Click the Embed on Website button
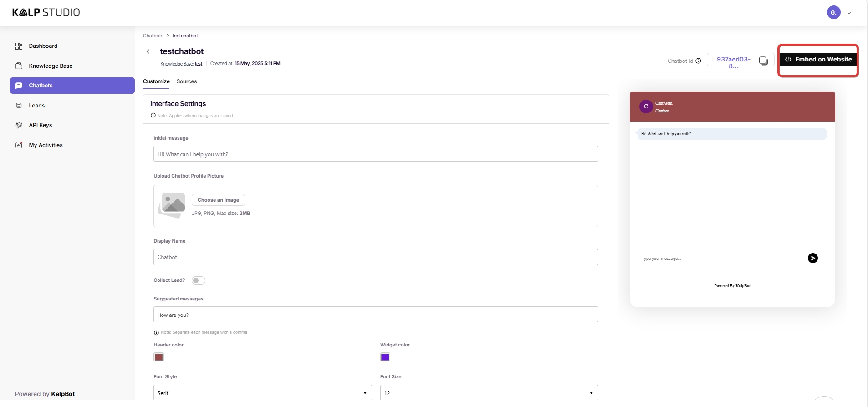 [x=818, y=60]
